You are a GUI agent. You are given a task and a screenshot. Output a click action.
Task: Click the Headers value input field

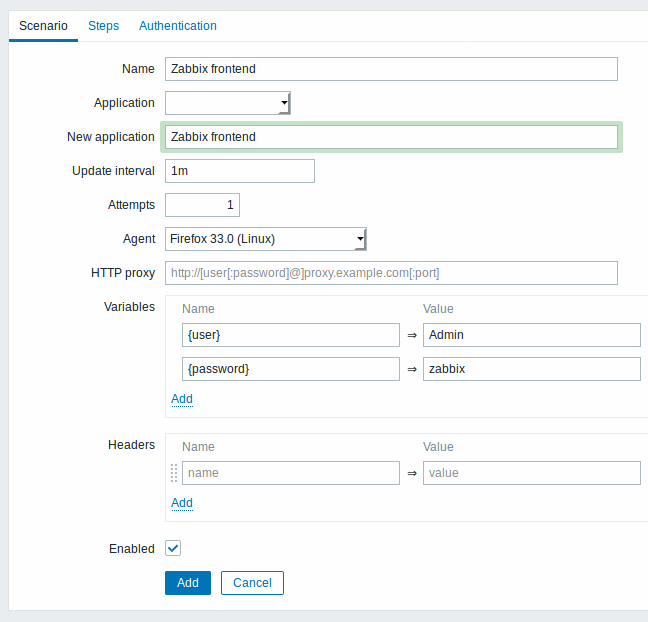coord(532,473)
